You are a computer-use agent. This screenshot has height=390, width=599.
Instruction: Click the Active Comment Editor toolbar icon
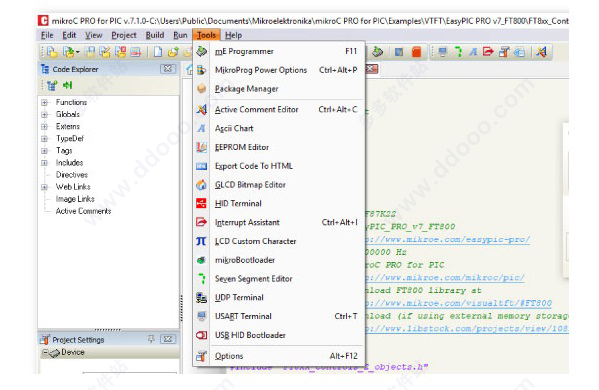point(541,52)
